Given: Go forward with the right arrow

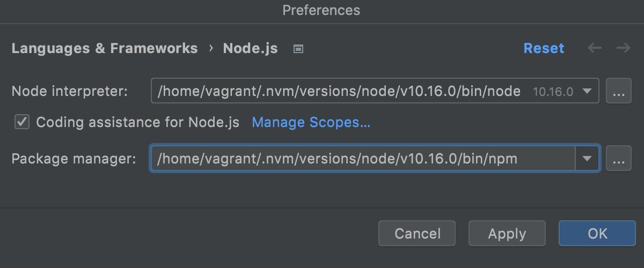Looking at the screenshot, I should [x=623, y=48].
